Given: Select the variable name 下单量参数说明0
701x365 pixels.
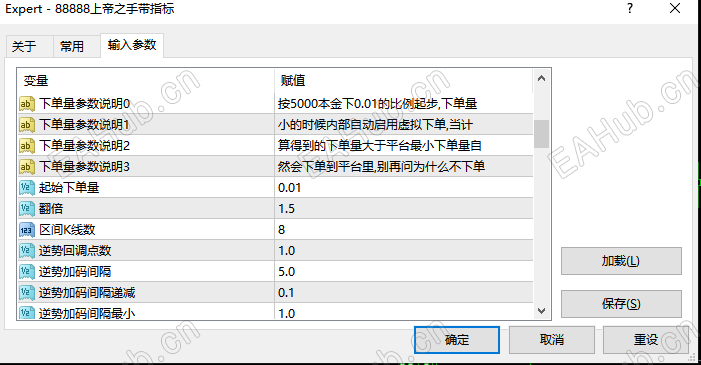Looking at the screenshot, I should pyautogui.click(x=84, y=104).
